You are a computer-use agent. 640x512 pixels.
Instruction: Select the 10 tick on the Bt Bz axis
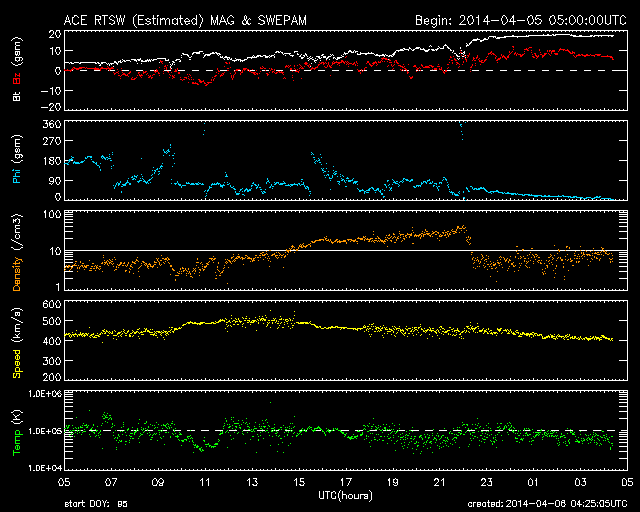pos(55,51)
